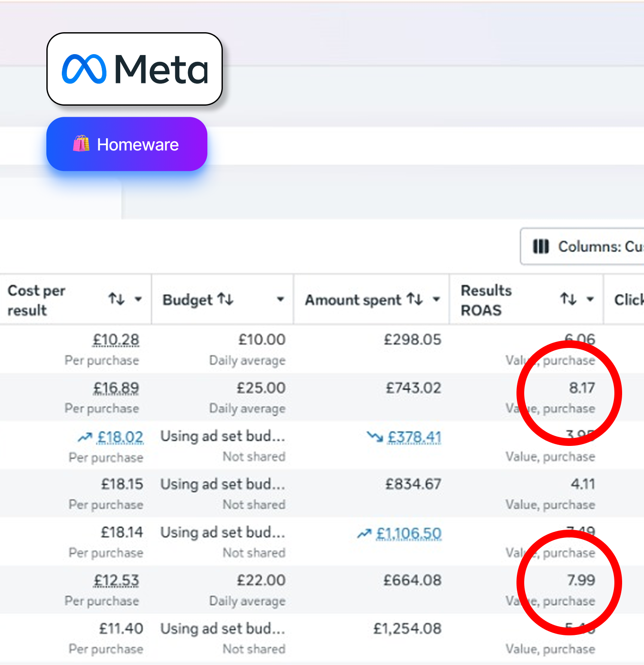Select the £10.00 budget value
The height and width of the screenshot is (665, 644).
click(262, 340)
